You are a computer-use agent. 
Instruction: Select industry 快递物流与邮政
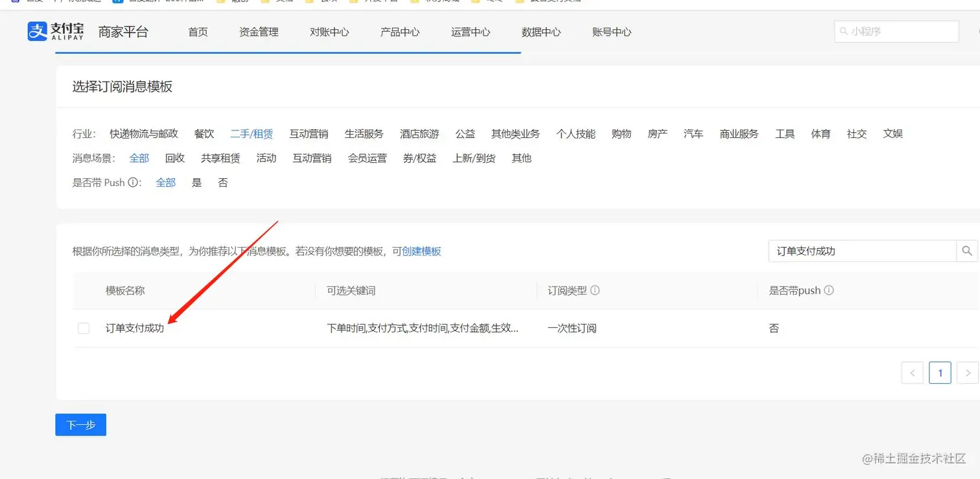(x=144, y=134)
